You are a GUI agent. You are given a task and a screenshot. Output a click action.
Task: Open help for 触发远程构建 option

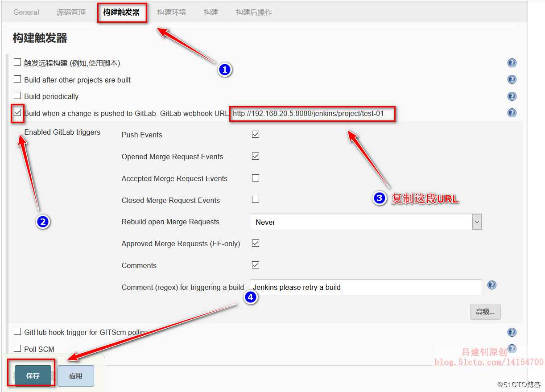coord(512,63)
